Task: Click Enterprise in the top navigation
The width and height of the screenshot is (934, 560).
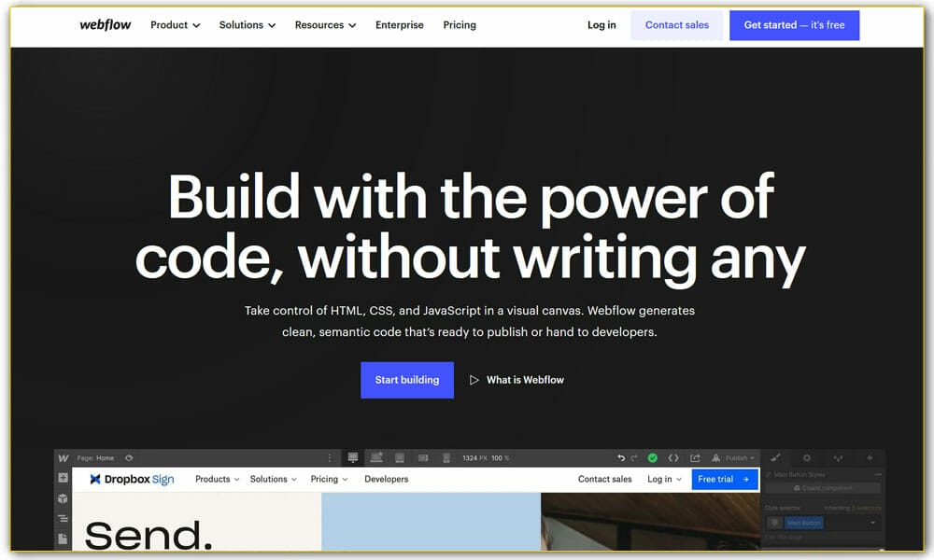Action: click(400, 25)
